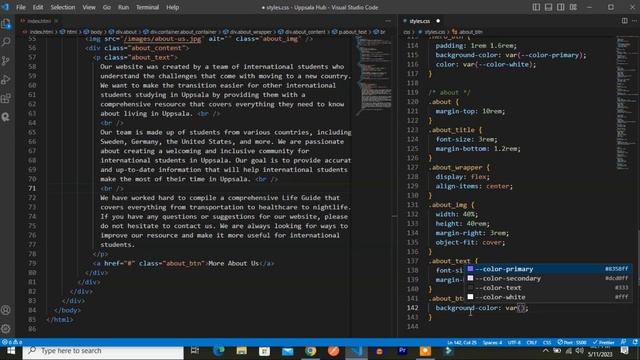Expand the p.about_text breadcrumb
Image resolution: width=640 pixels, height=360 pixels.
tap(350, 32)
